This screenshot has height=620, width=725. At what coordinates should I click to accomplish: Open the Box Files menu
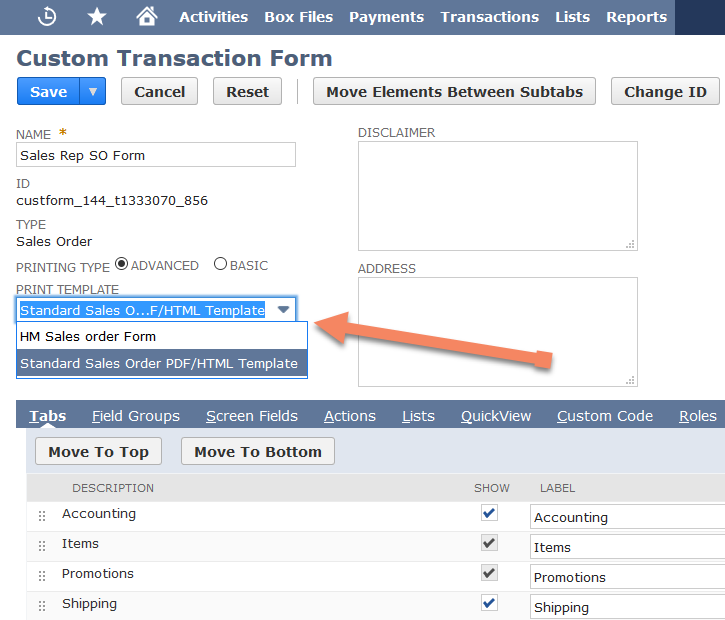click(x=299, y=17)
